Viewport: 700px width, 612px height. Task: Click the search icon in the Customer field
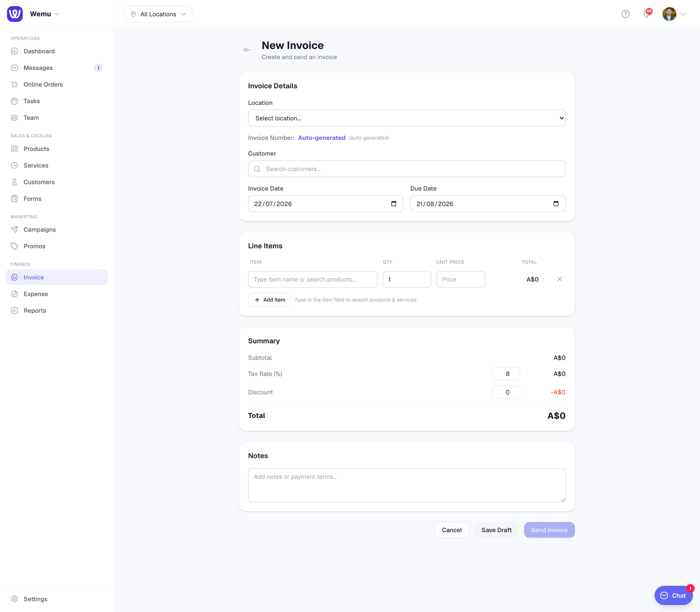point(257,169)
